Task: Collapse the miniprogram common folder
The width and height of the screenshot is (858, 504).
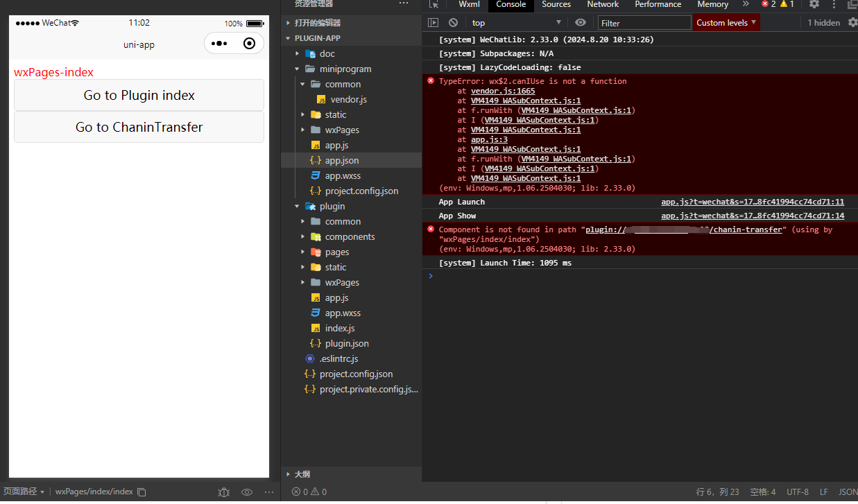Action: pyautogui.click(x=303, y=84)
